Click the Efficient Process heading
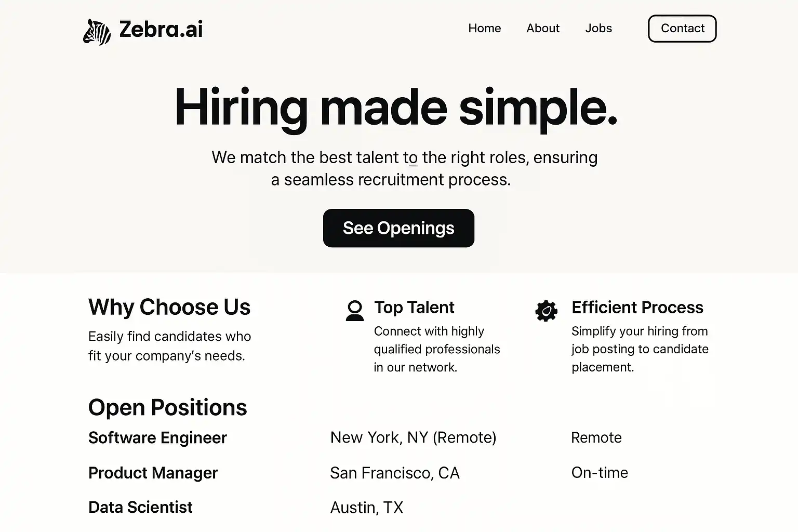This screenshot has width=798, height=532. pos(637,308)
